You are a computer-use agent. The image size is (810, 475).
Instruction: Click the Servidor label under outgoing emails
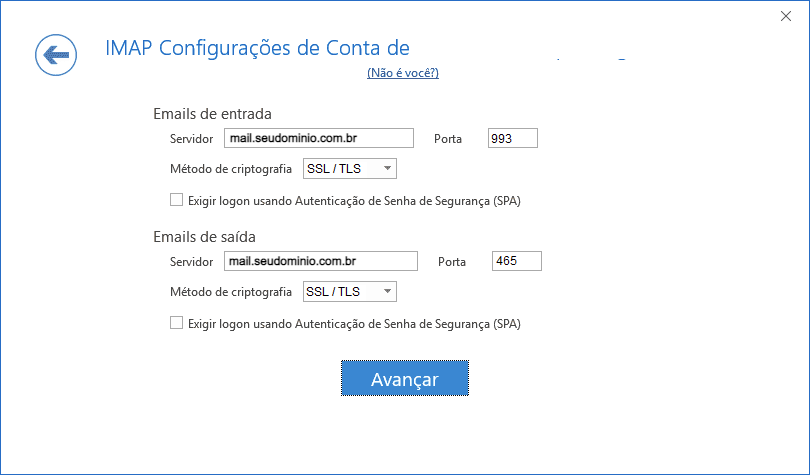(x=192, y=262)
